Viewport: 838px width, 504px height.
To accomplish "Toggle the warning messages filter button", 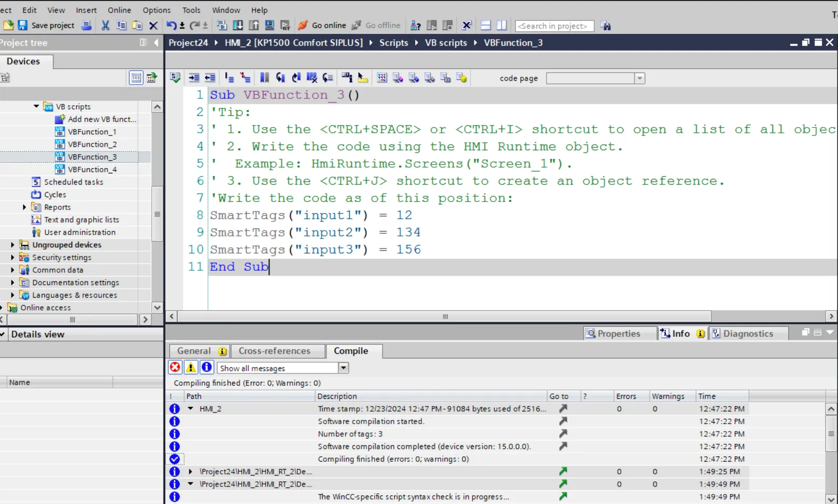I will coord(191,368).
